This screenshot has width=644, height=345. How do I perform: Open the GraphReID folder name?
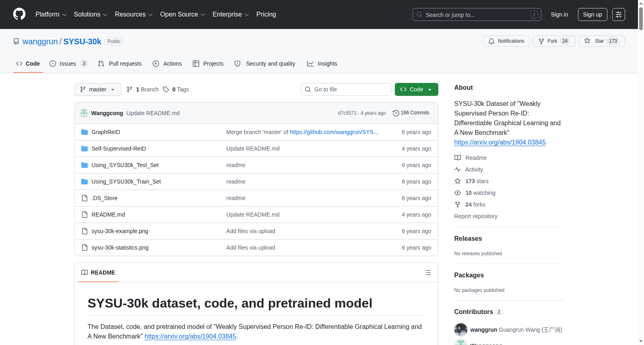click(x=106, y=132)
